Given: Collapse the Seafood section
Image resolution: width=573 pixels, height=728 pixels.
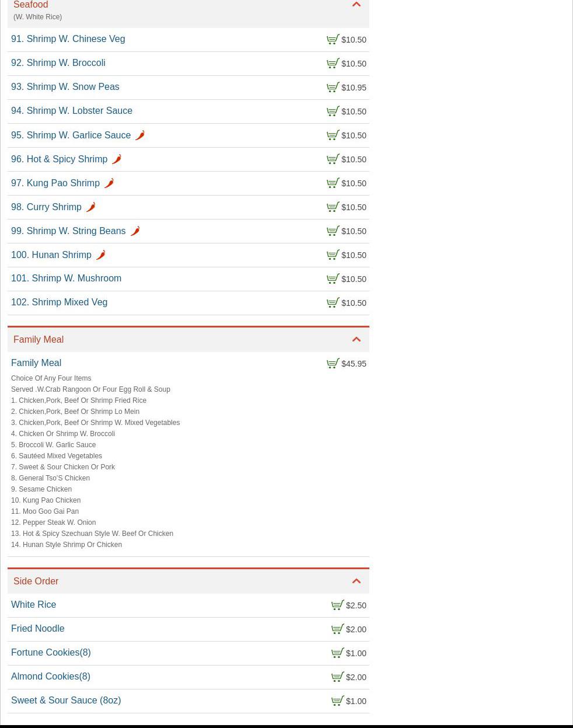Looking at the screenshot, I should pyautogui.click(x=356, y=5).
